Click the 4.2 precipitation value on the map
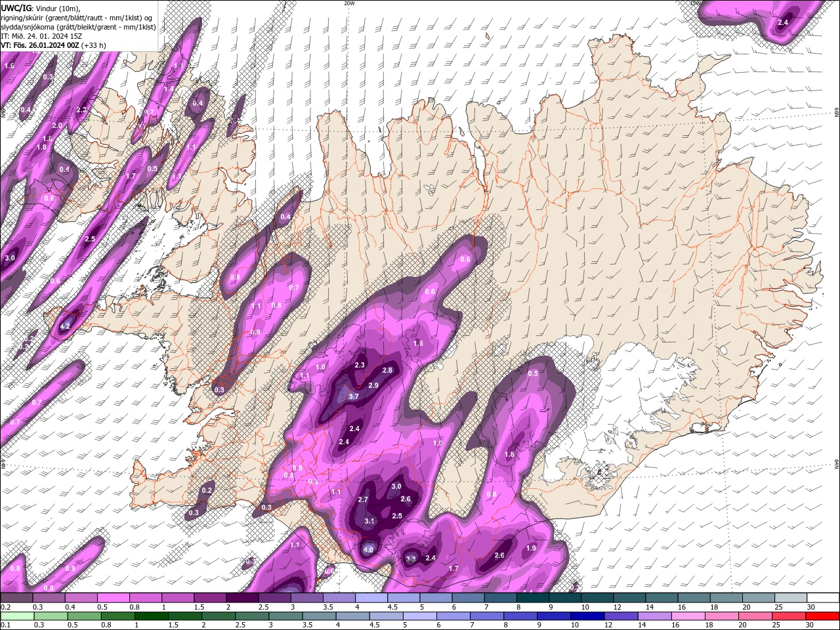840x630 pixels. coord(65,326)
